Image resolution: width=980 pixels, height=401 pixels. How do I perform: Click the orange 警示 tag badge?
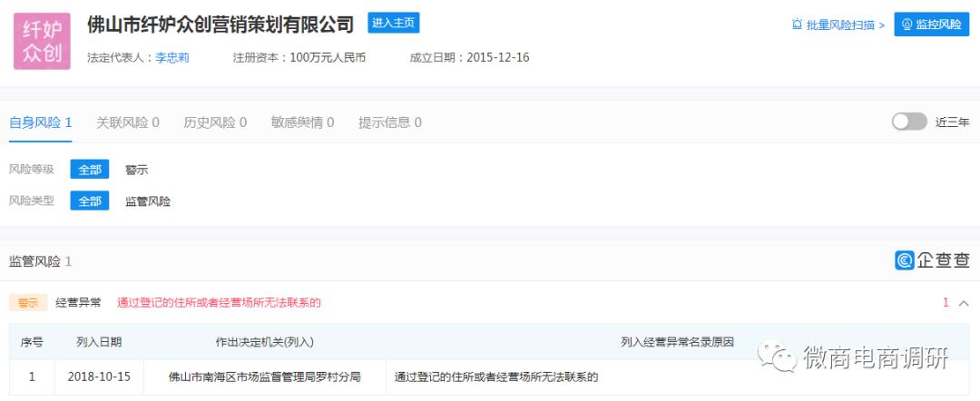pyautogui.click(x=28, y=303)
